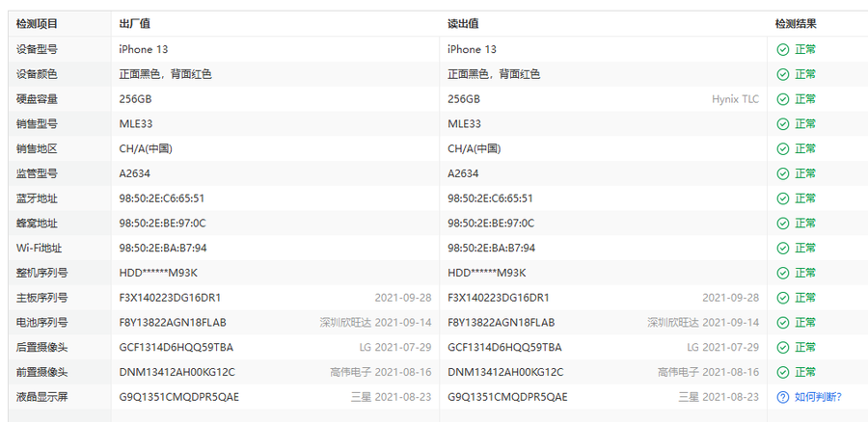Select the 销售地区 row label
The image size is (868, 422).
37,148
